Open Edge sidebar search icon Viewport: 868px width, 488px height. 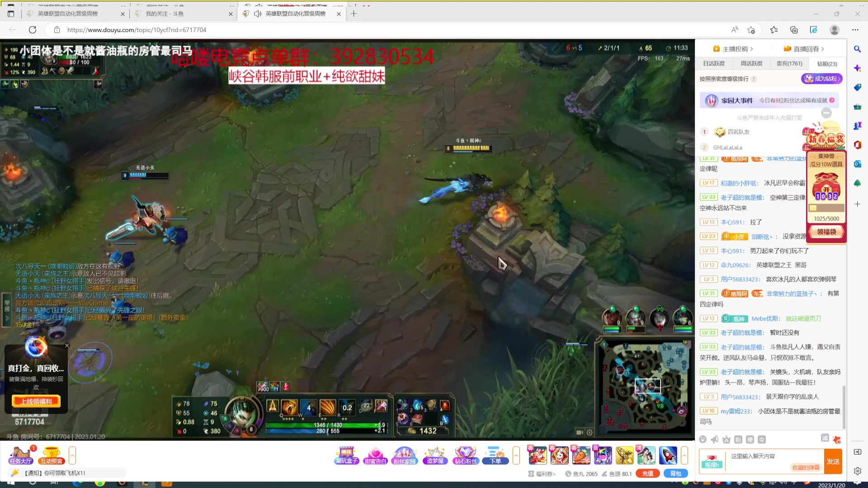tap(857, 49)
